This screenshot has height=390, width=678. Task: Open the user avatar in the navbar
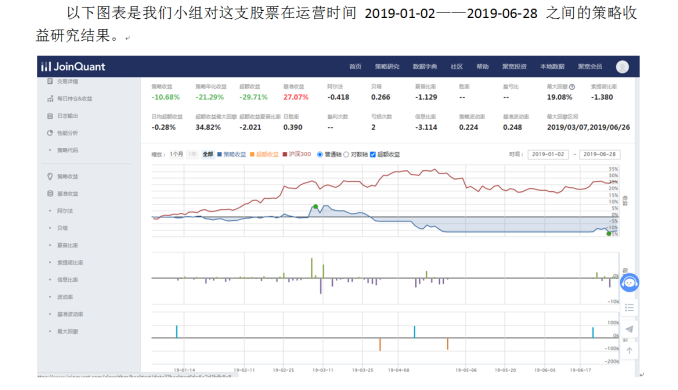click(622, 67)
